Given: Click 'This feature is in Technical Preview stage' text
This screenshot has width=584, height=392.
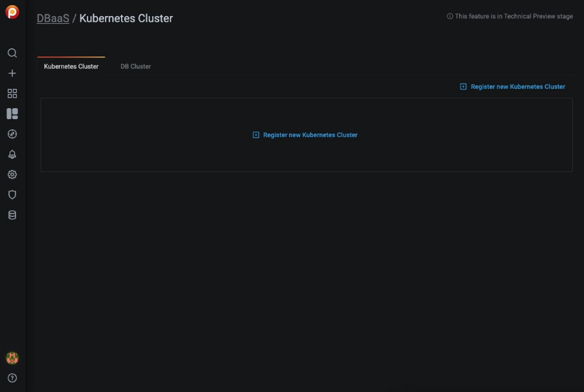Looking at the screenshot, I should tap(514, 16).
